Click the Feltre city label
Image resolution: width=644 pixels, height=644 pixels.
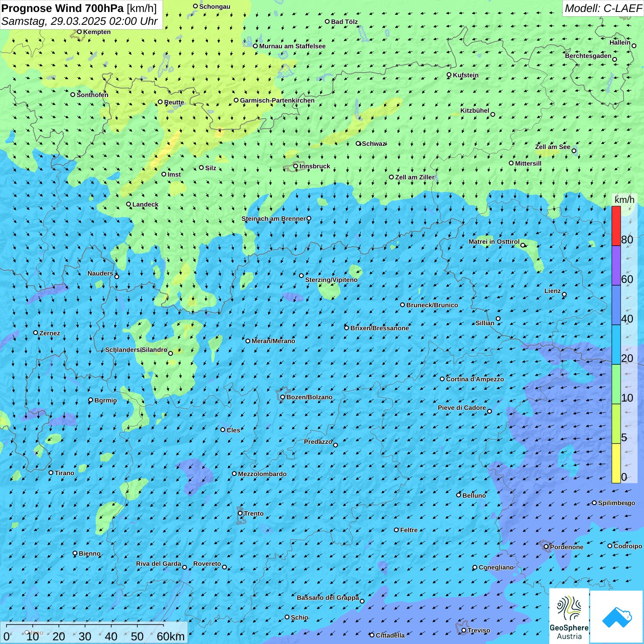408,530
